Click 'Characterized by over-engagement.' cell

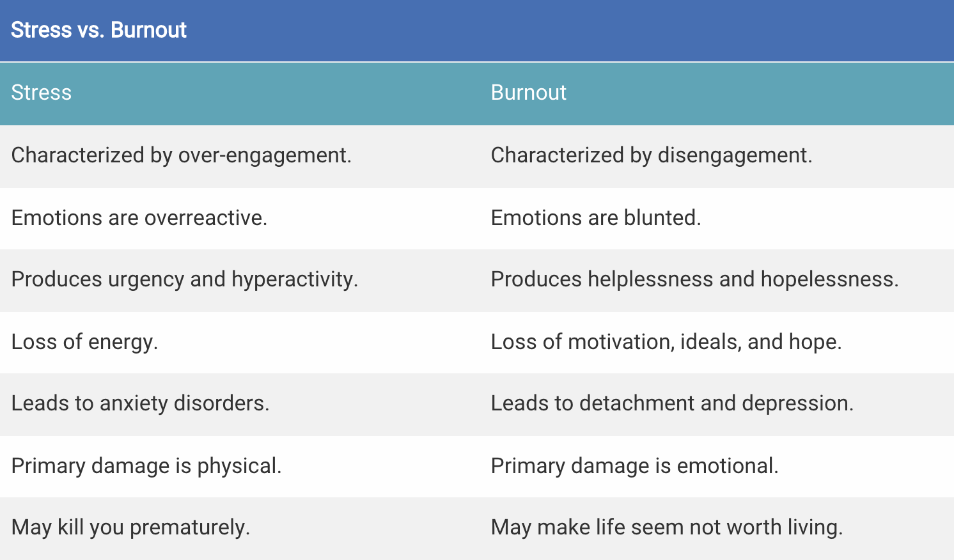point(181,155)
